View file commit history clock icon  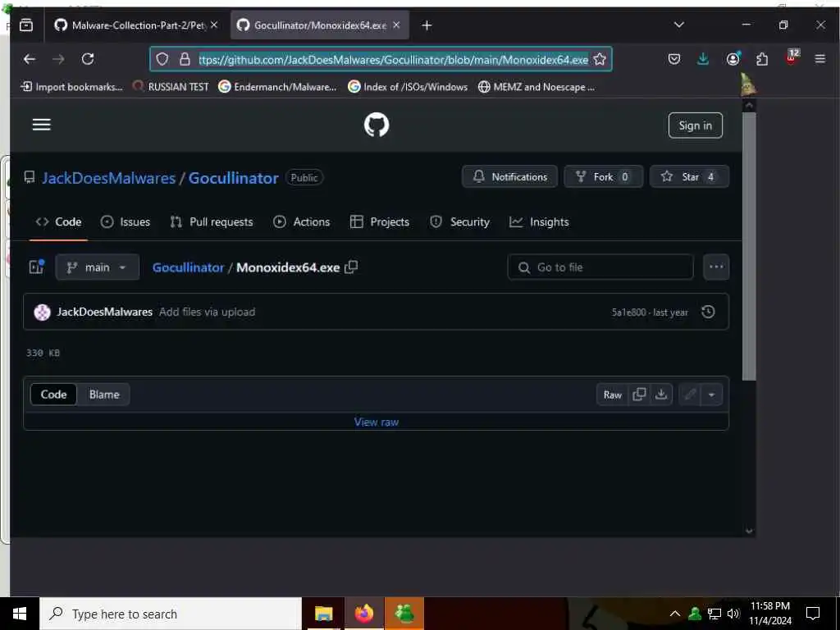(708, 312)
